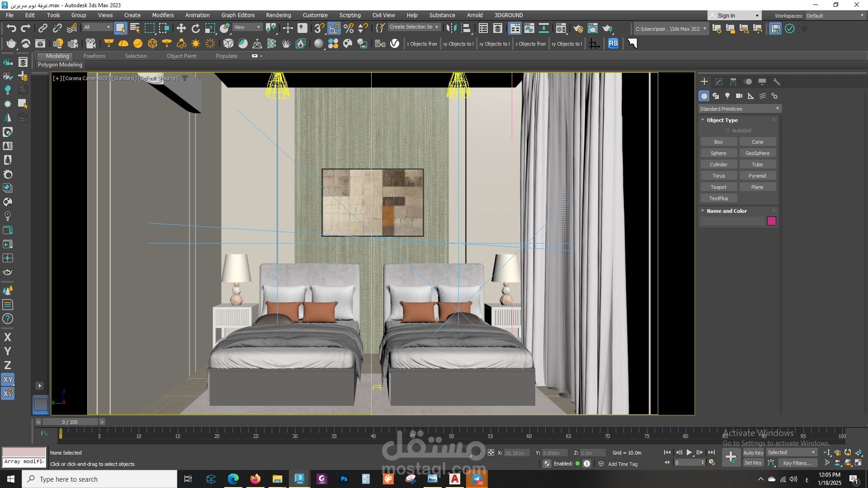Screen dimensions: 868x488
Task: Toggle Angle Snap in toolbar
Action: click(x=334, y=28)
